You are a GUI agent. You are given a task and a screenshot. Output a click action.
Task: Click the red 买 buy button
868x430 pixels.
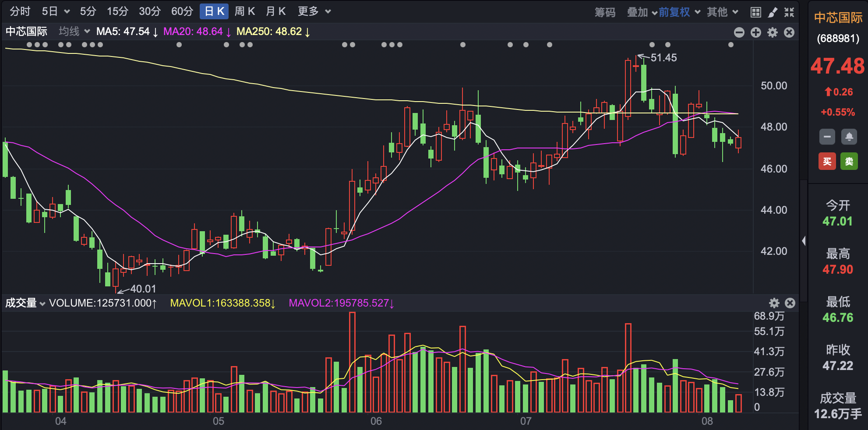(827, 162)
